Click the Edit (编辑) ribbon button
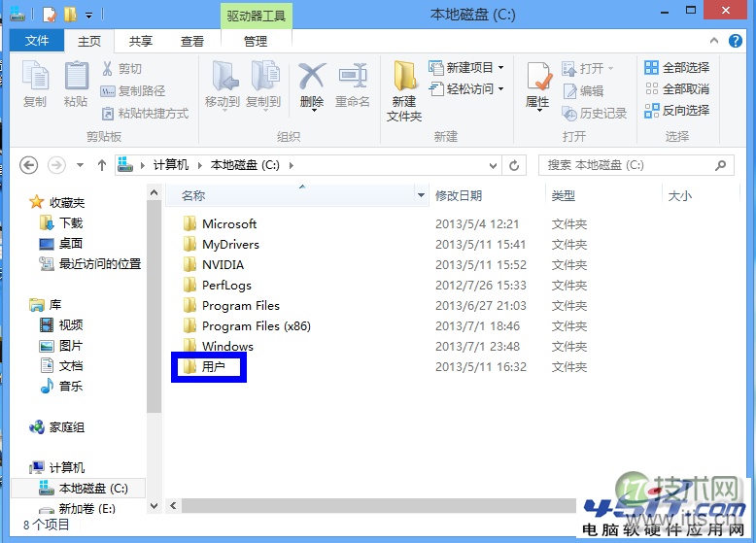756x543 pixels. coord(583,90)
